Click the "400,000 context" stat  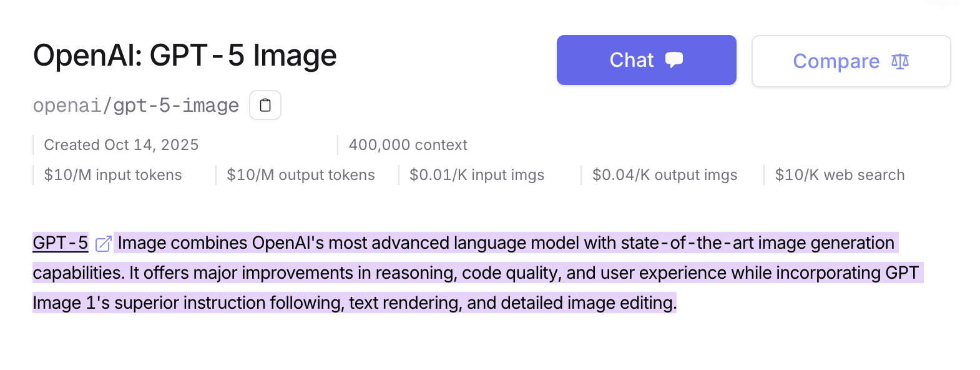tap(408, 145)
